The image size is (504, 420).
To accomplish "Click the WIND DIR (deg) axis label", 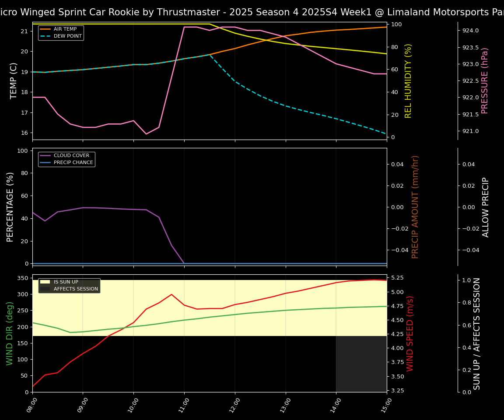I will click(x=10, y=333).
